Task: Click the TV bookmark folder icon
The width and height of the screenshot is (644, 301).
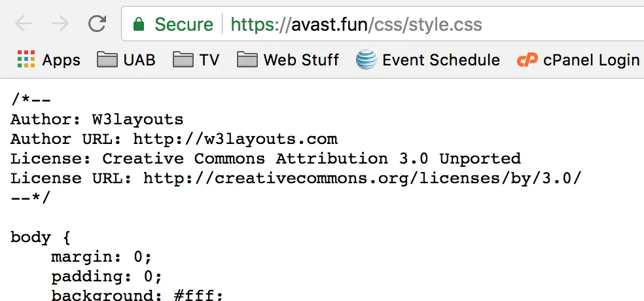Action: [183, 60]
